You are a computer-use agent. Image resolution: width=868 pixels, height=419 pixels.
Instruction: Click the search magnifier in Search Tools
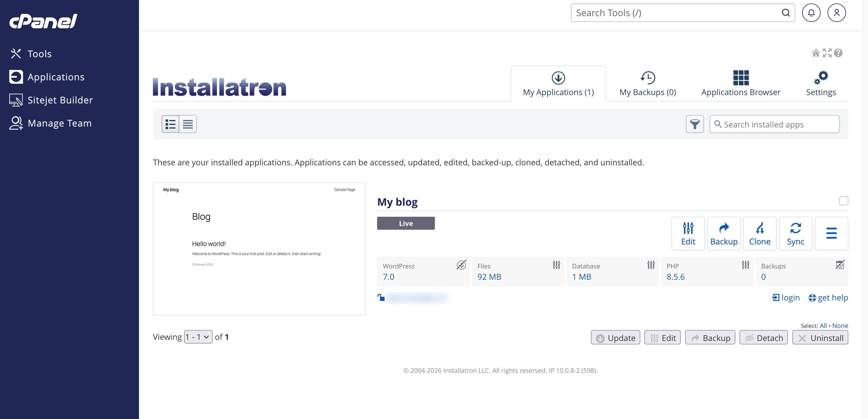(785, 13)
